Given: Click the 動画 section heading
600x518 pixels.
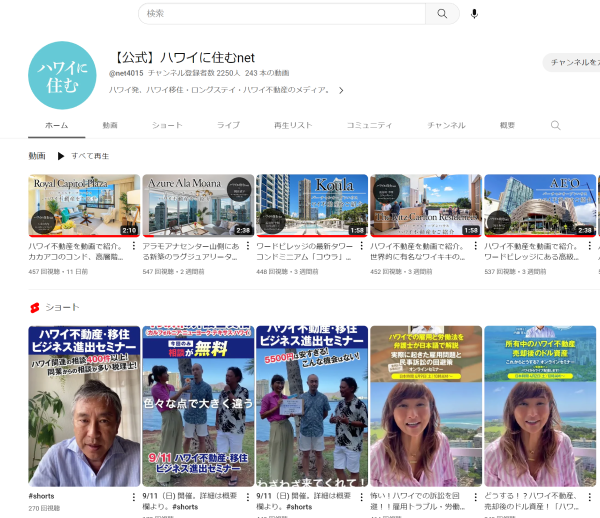Looking at the screenshot, I should (37, 156).
